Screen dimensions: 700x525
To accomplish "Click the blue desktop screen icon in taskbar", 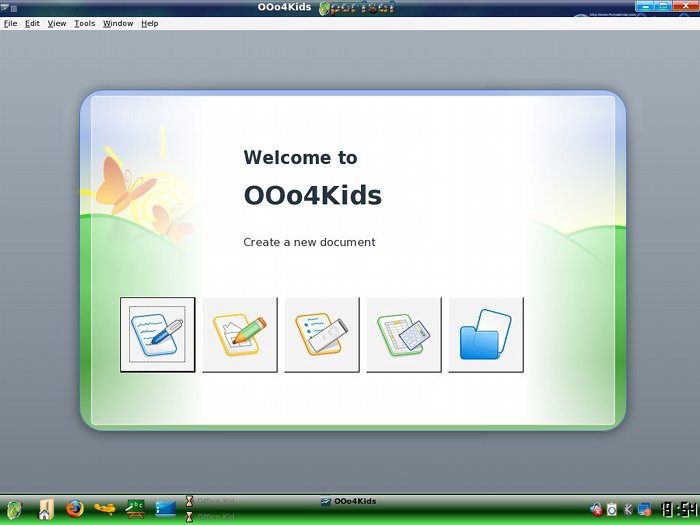I will point(166,508).
